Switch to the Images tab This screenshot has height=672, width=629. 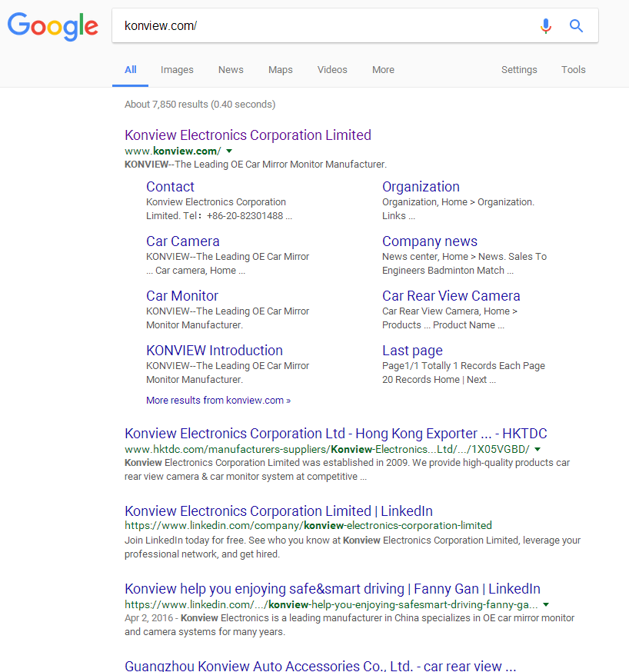(x=177, y=70)
